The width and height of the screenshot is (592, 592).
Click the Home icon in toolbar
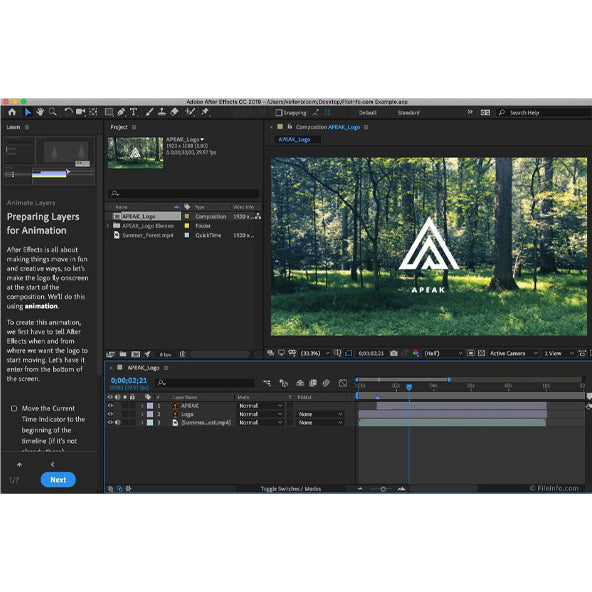point(12,112)
